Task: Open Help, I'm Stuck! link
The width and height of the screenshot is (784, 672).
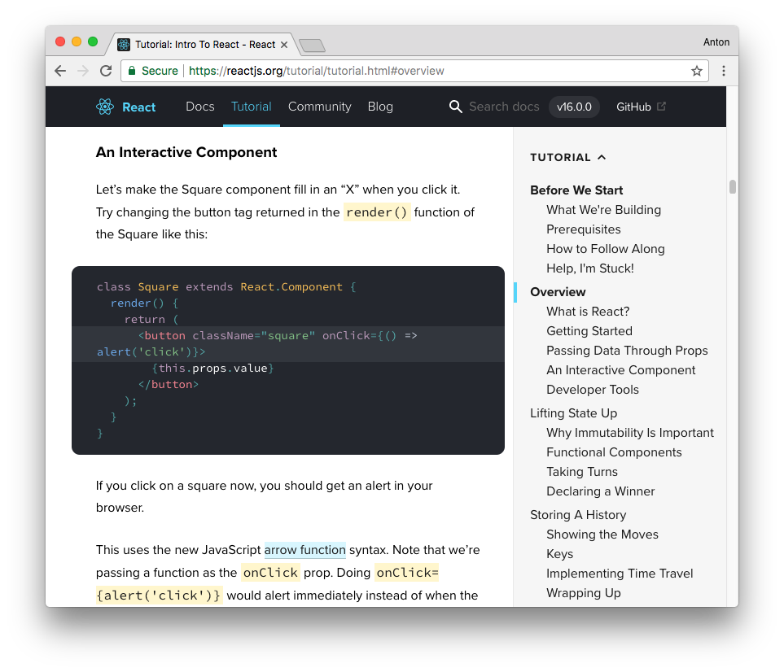Action: pyautogui.click(x=590, y=268)
